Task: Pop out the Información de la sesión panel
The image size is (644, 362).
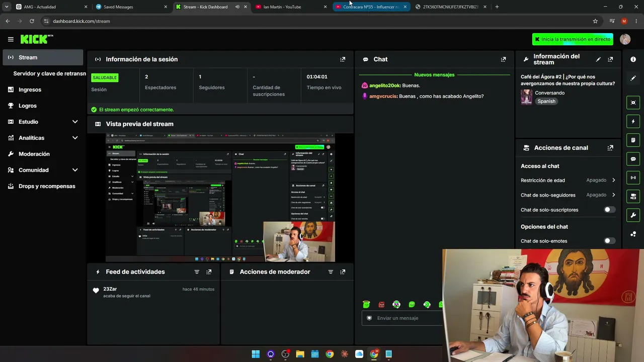Action: point(343,59)
